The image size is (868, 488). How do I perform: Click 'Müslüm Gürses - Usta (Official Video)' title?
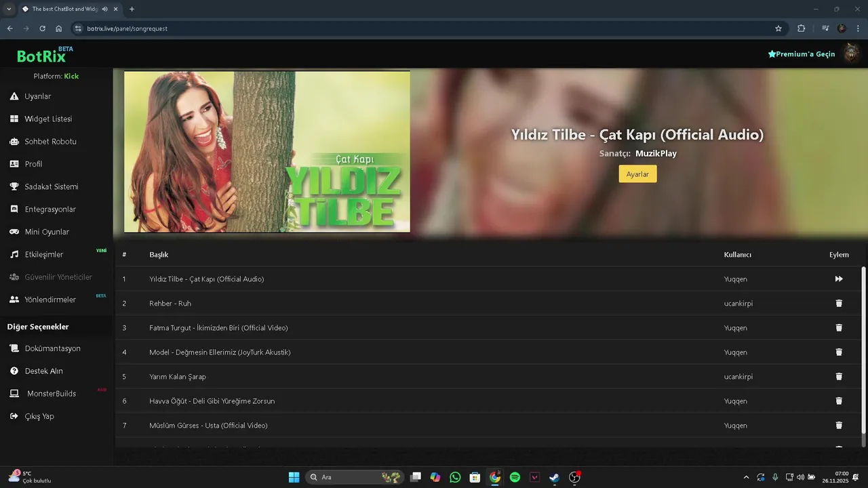[208, 426]
